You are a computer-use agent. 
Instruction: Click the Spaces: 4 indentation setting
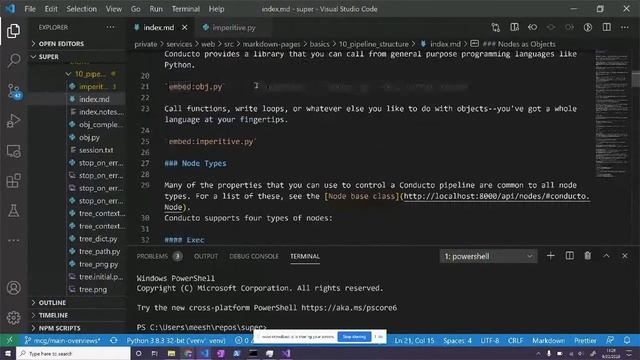point(457,340)
